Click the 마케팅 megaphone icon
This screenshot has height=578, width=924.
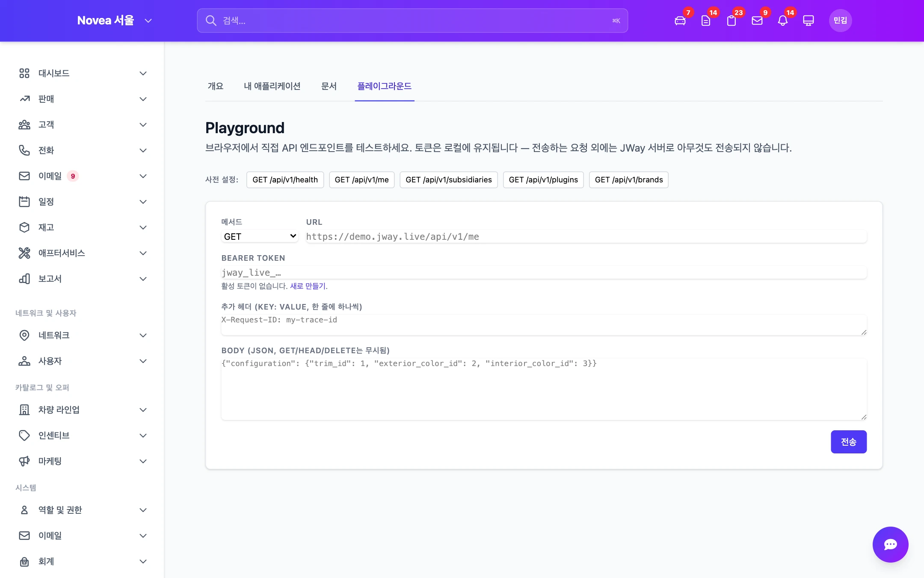(x=24, y=461)
